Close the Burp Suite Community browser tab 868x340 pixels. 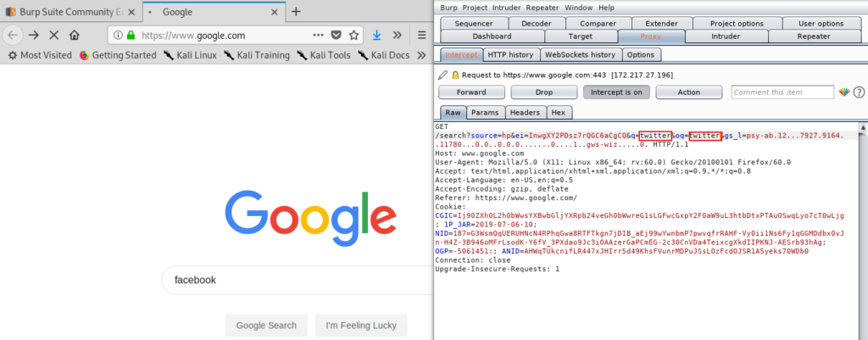pyautogui.click(x=131, y=12)
